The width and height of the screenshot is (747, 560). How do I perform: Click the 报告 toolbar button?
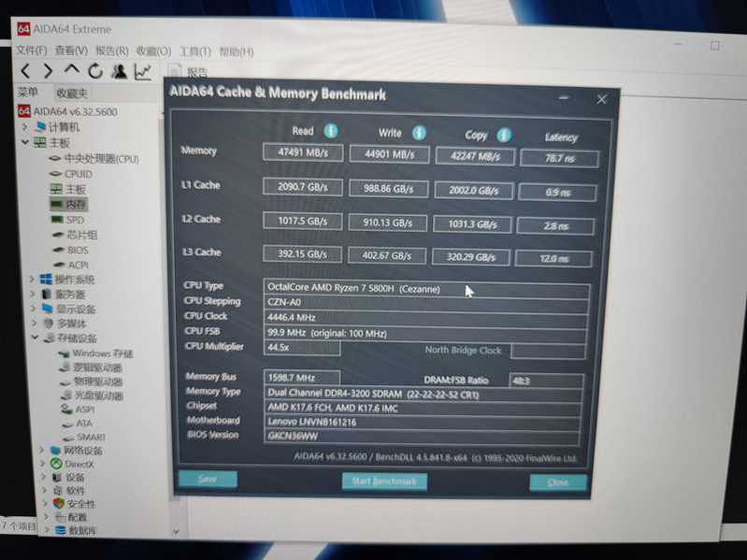[x=190, y=72]
